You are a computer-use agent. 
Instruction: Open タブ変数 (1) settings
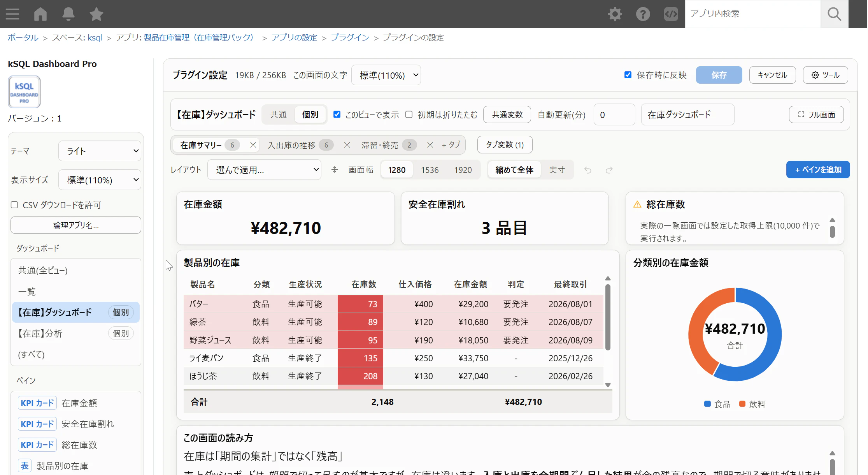(505, 145)
